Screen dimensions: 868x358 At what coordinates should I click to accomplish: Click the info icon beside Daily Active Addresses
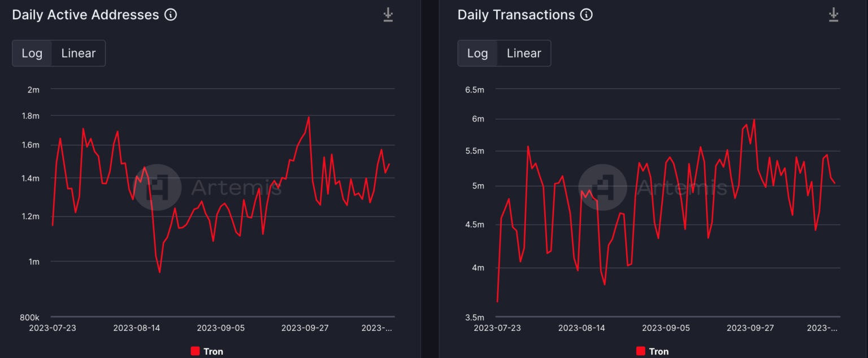point(171,15)
